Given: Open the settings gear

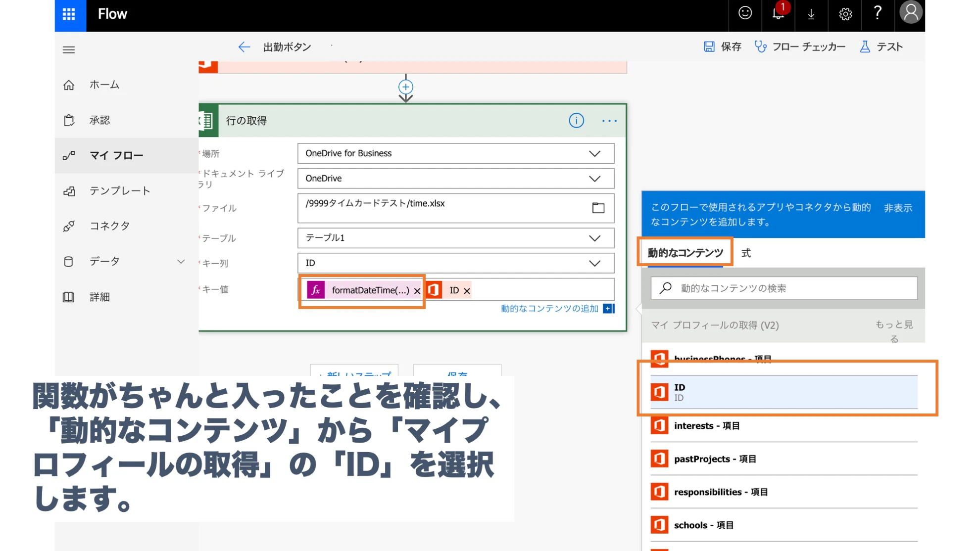Looking at the screenshot, I should coord(845,14).
